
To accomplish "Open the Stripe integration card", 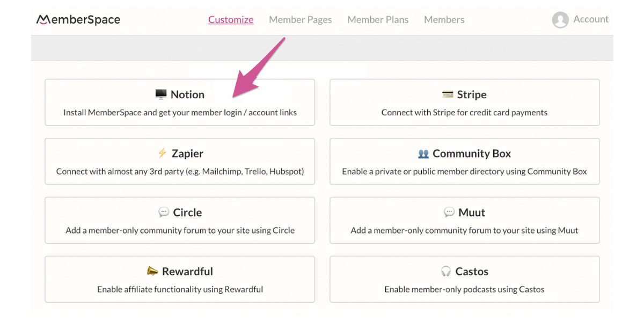I will (465, 103).
